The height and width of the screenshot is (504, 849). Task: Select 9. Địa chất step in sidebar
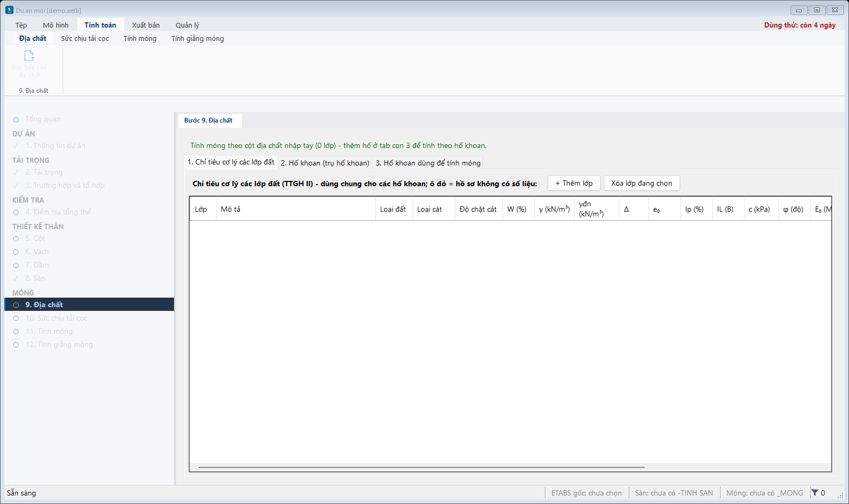point(89,305)
